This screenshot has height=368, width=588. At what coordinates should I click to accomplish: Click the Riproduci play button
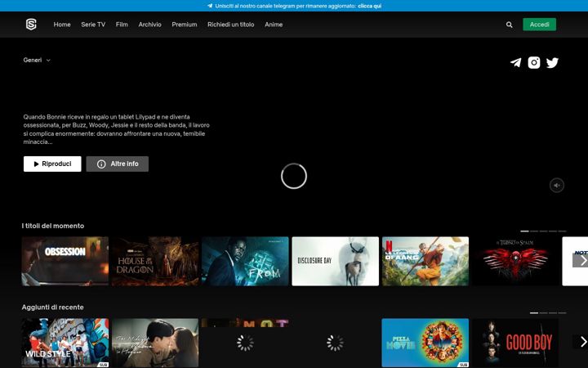(x=52, y=164)
